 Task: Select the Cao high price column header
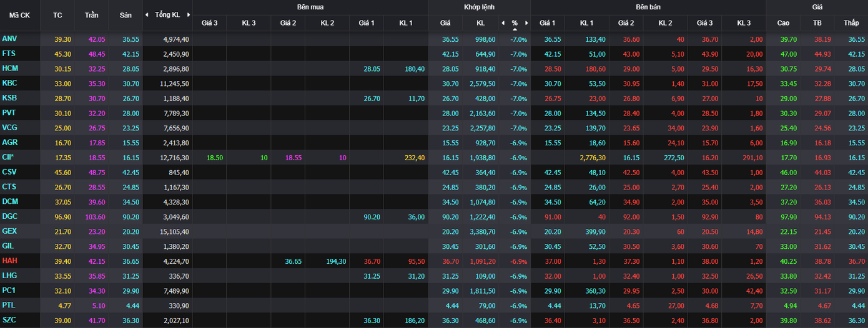tap(783, 23)
